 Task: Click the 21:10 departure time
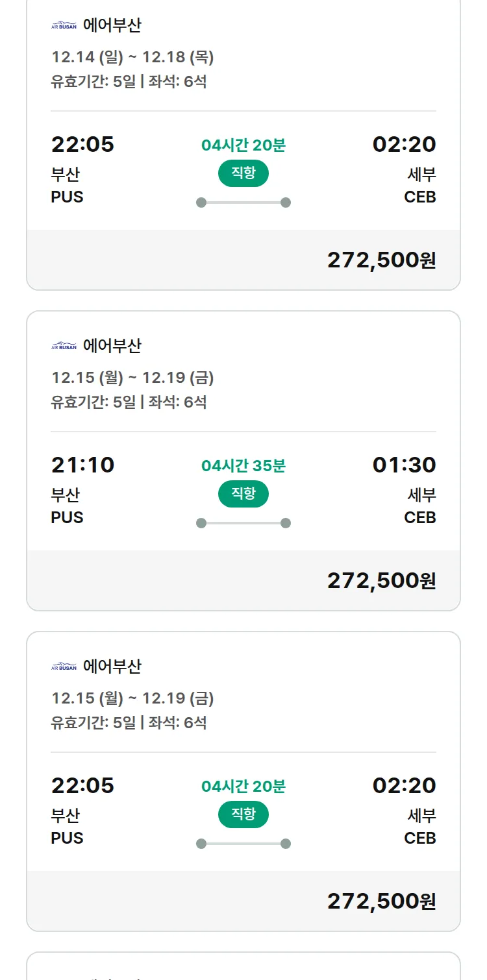pos(82,465)
